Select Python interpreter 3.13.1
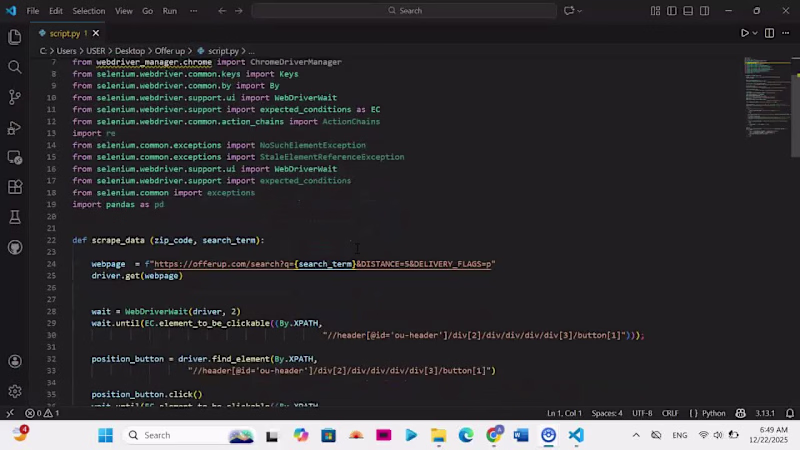This screenshot has width=800, height=450. pos(765,413)
